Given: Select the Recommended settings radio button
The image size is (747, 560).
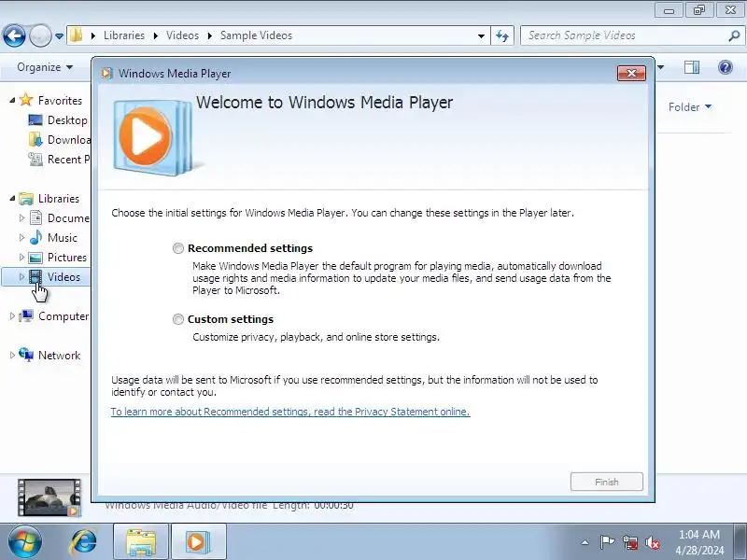Looking at the screenshot, I should (178, 248).
